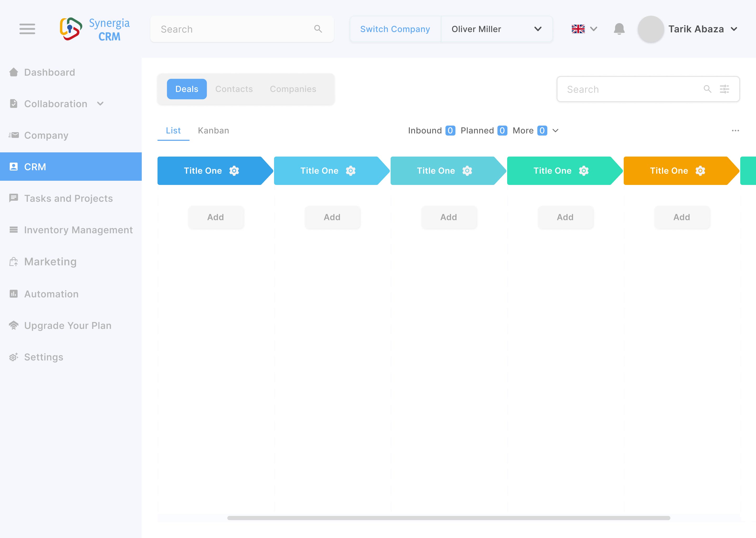756x538 pixels.
Task: Click the Dashboard home icon
Action: tap(14, 72)
